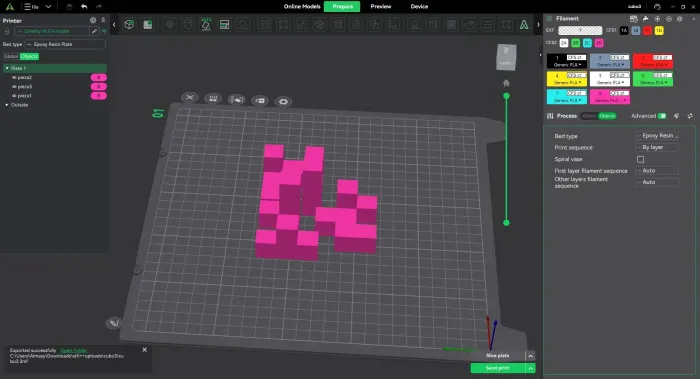The image size is (700, 379).
Task: Click the green A text-shape icon in the toolbar
Action: click(524, 25)
